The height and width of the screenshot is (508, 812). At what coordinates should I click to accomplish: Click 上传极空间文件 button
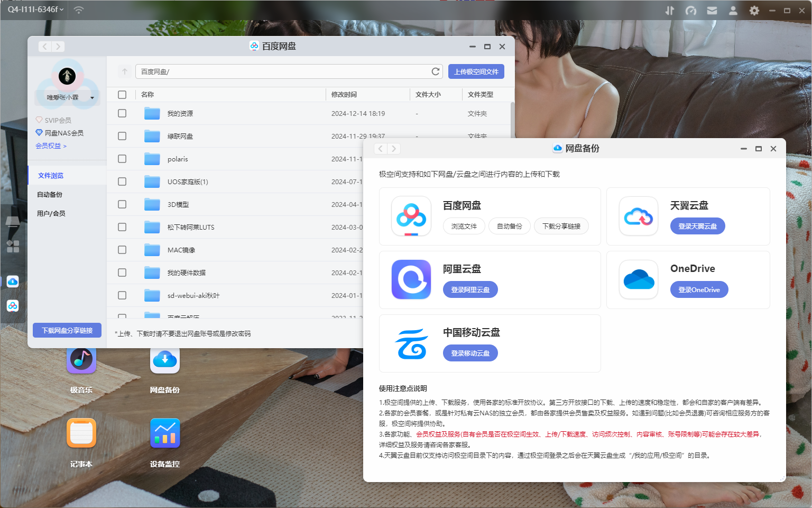coord(476,71)
